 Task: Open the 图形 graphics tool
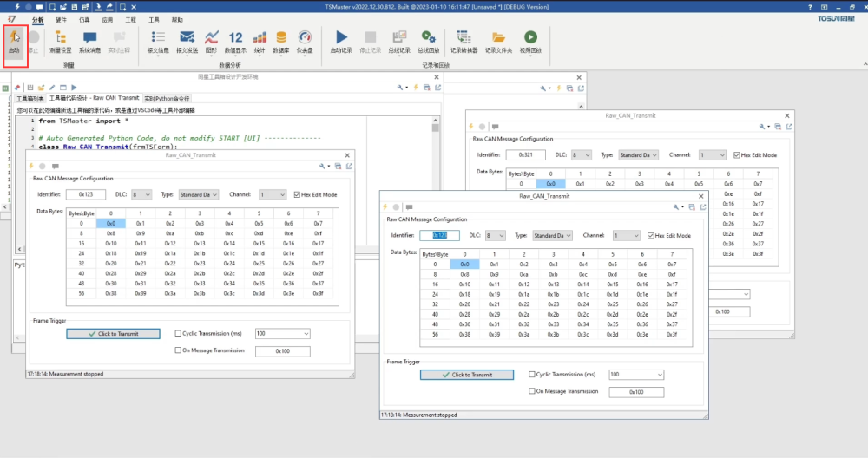(211, 38)
